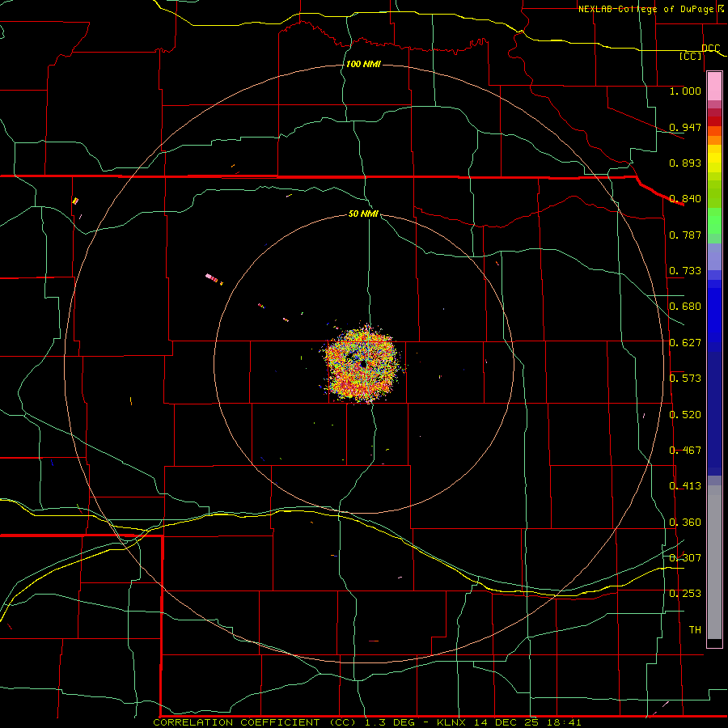Screen dimensions: 728x728
Task: Click the black radar site dot in the echo
Action: point(363,365)
